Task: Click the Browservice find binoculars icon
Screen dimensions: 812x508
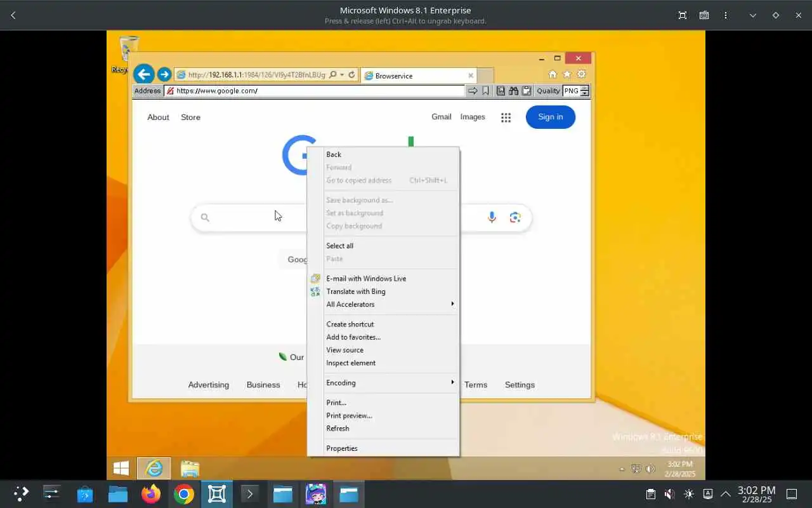Action: point(513,91)
